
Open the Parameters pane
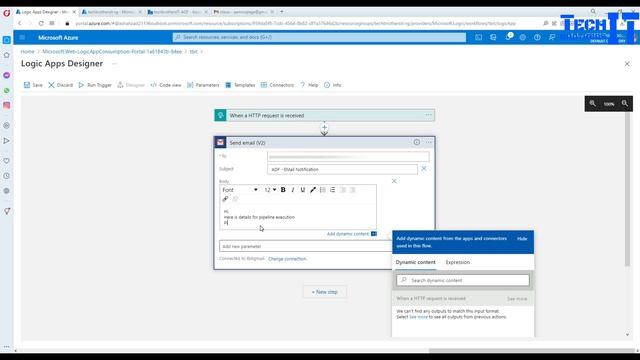(x=203, y=85)
